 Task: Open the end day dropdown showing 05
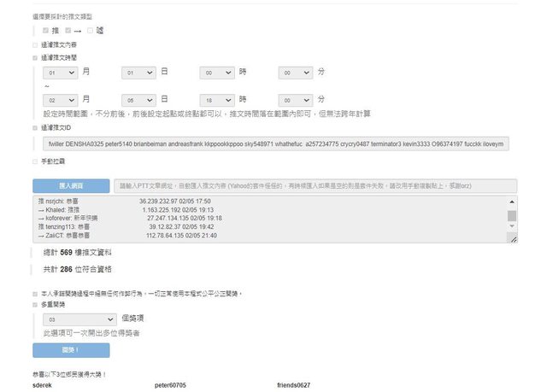[138, 101]
